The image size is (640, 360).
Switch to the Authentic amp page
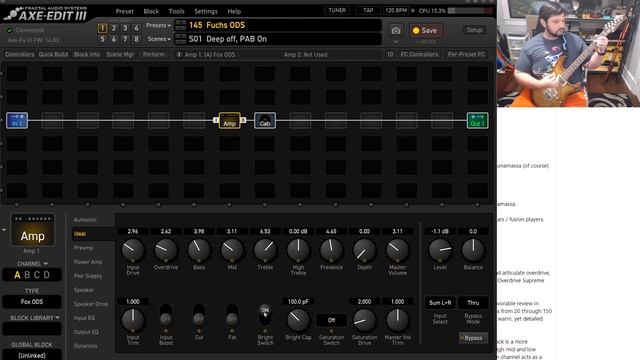85,220
